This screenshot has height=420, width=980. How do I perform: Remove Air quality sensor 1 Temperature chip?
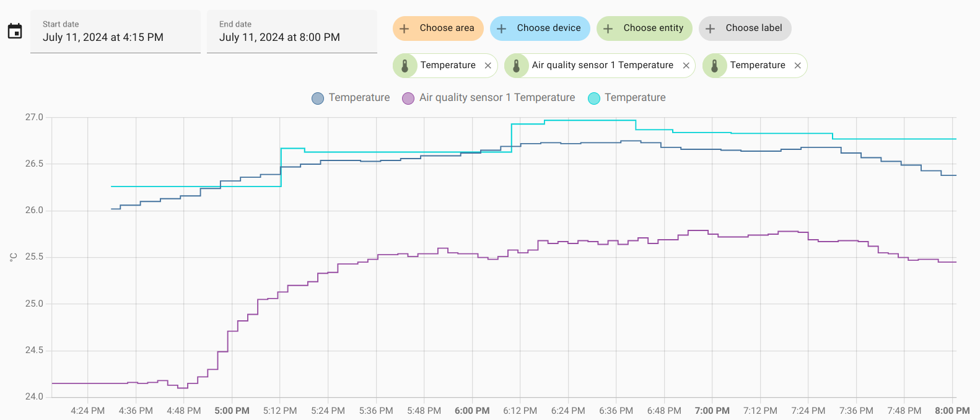(x=686, y=66)
